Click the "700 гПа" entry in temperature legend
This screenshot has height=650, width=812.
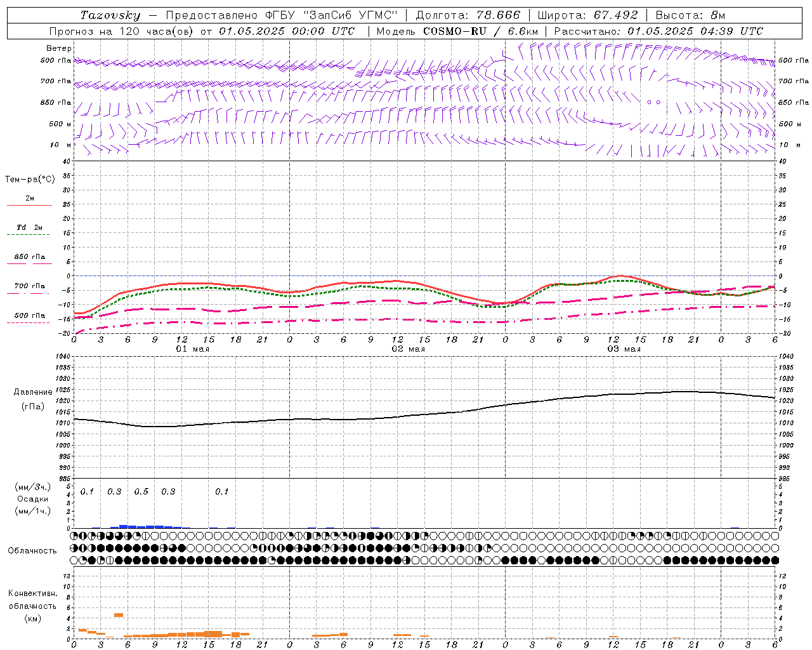click(29, 286)
